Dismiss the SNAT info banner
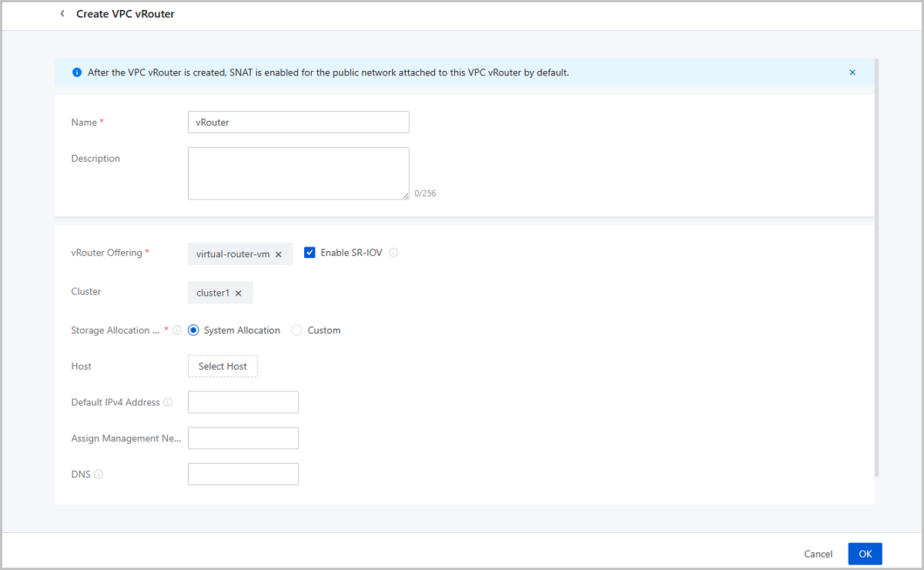The width and height of the screenshot is (924, 570). 852,72
